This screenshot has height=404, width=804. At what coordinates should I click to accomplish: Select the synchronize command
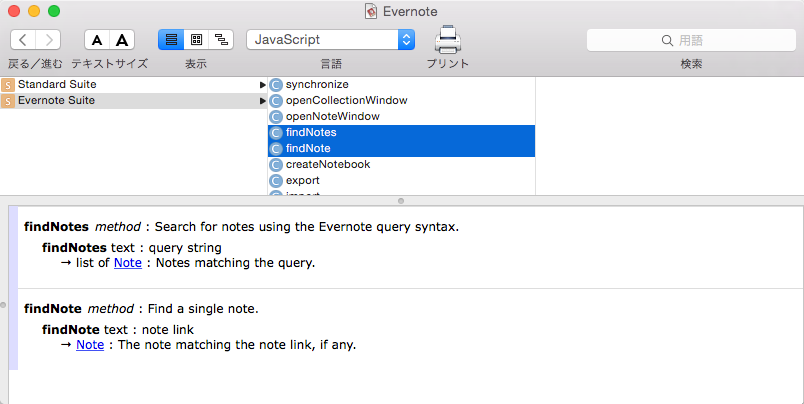click(x=401, y=85)
